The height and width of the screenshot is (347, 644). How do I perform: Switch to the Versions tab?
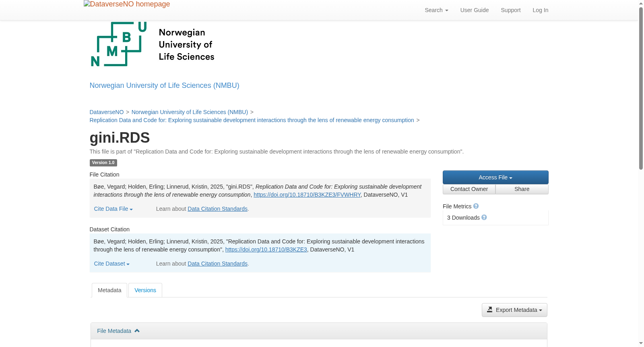tap(145, 290)
